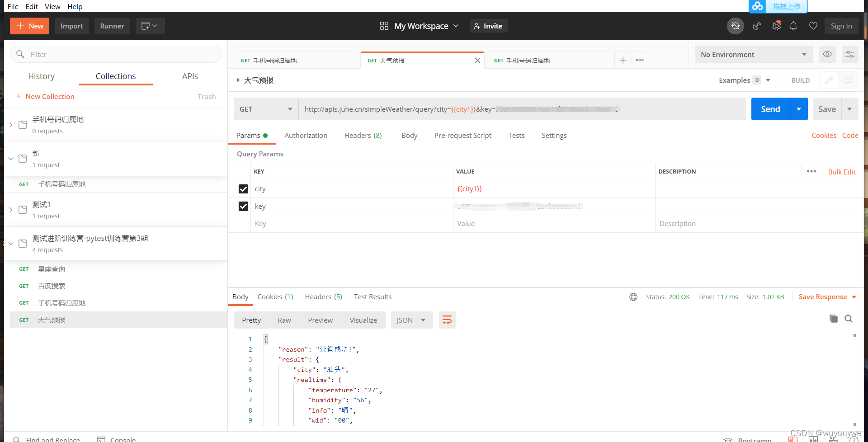Viewport: 868px width, 442px height.
Task: Open the No Environment selector
Action: [x=754, y=54]
